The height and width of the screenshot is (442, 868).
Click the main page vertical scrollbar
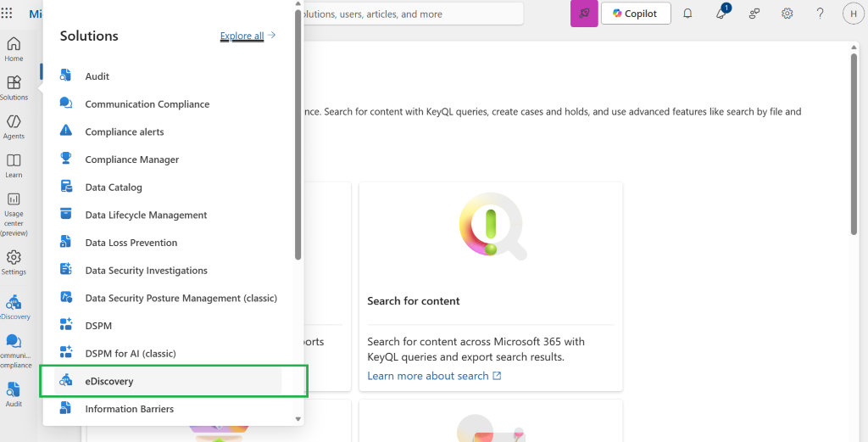854,144
